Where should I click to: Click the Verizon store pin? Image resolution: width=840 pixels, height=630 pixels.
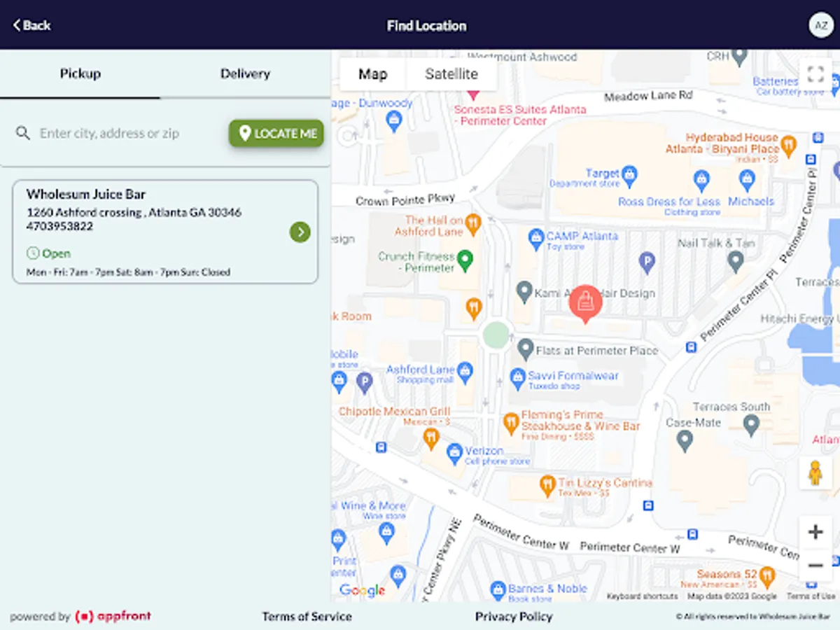pyautogui.click(x=454, y=454)
